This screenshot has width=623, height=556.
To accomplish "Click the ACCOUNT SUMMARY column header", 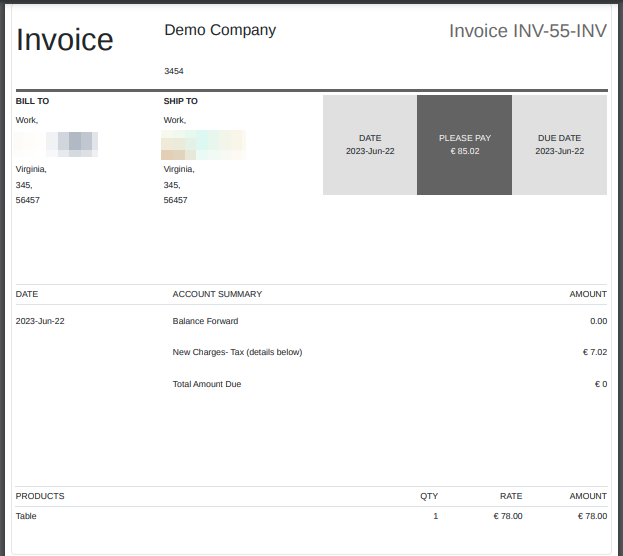I will 217,294.
